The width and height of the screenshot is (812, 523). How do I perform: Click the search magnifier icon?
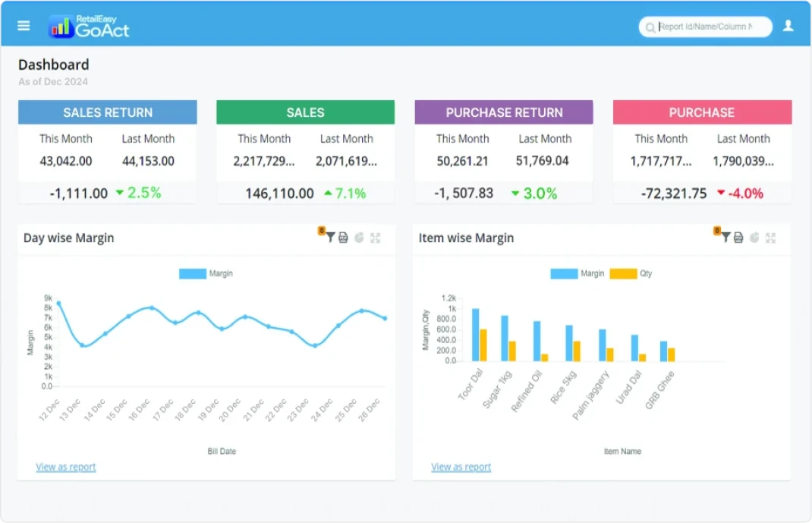[x=650, y=27]
